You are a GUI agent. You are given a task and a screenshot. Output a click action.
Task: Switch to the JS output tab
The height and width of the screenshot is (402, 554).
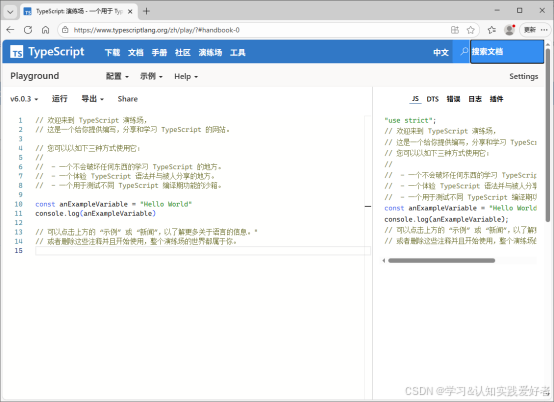click(416, 99)
